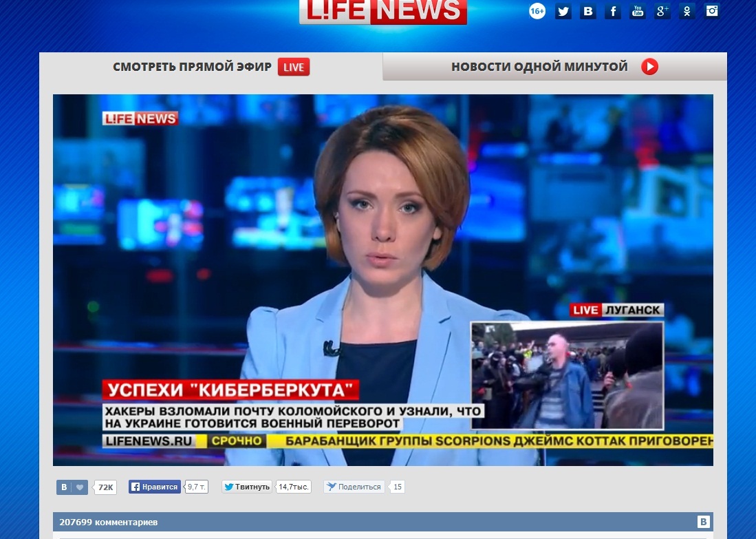Click the Твитнуть tweet button
Viewport: 756px width, 539px height.
pyautogui.click(x=247, y=487)
